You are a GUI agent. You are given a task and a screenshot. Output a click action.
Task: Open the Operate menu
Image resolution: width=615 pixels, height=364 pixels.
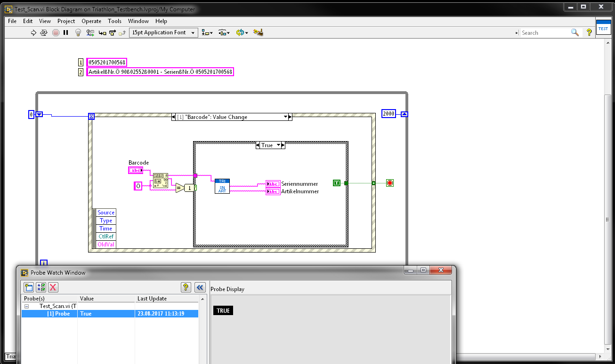click(x=91, y=21)
